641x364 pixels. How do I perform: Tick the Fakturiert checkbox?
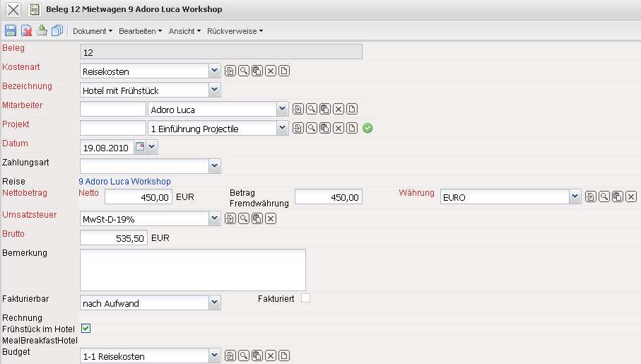[305, 298]
